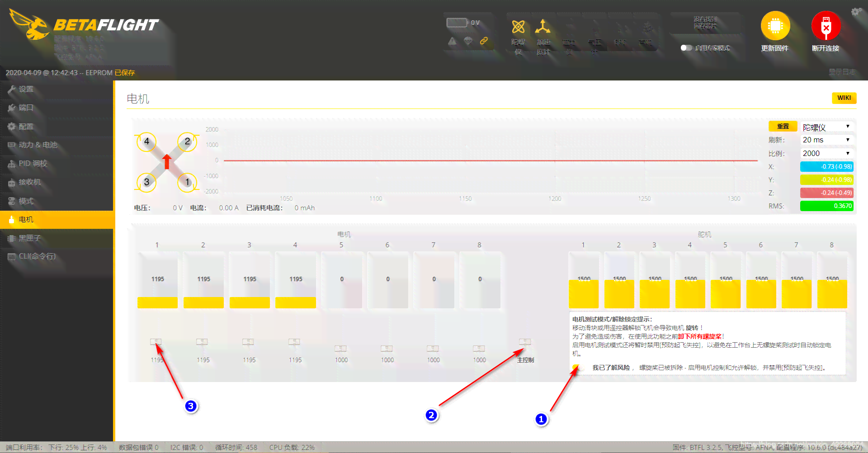Click the 主控制 master slider handle

525,342
